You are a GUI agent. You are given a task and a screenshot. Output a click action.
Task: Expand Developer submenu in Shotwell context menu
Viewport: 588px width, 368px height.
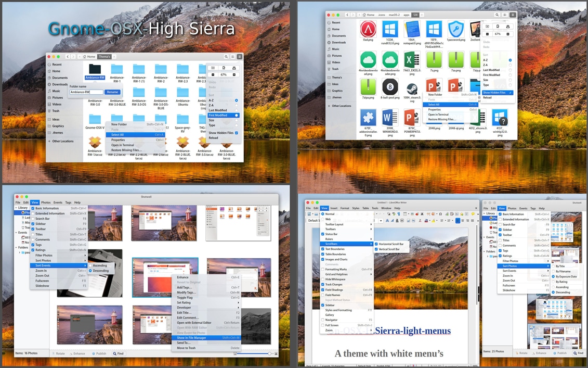207,308
